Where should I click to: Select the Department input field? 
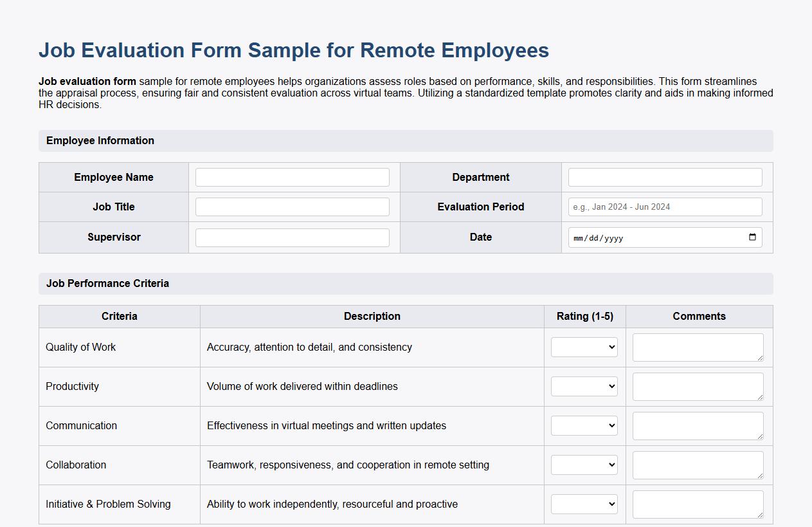(x=665, y=177)
